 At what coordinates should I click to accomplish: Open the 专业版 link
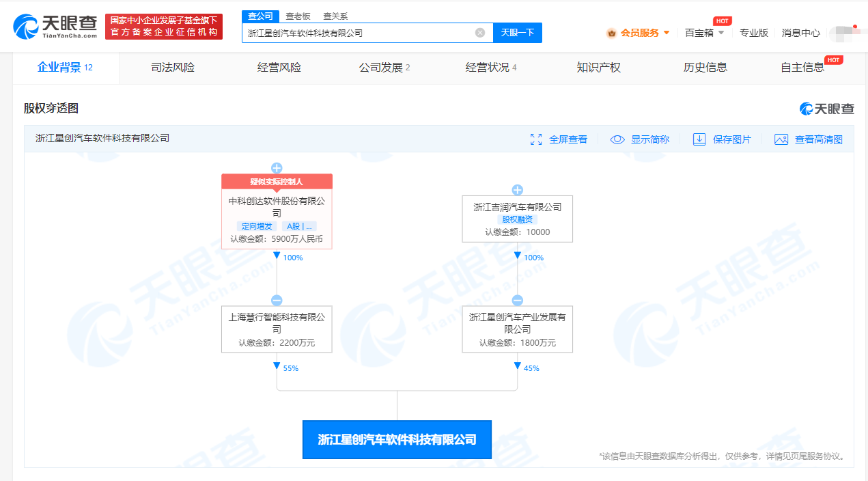pyautogui.click(x=754, y=33)
